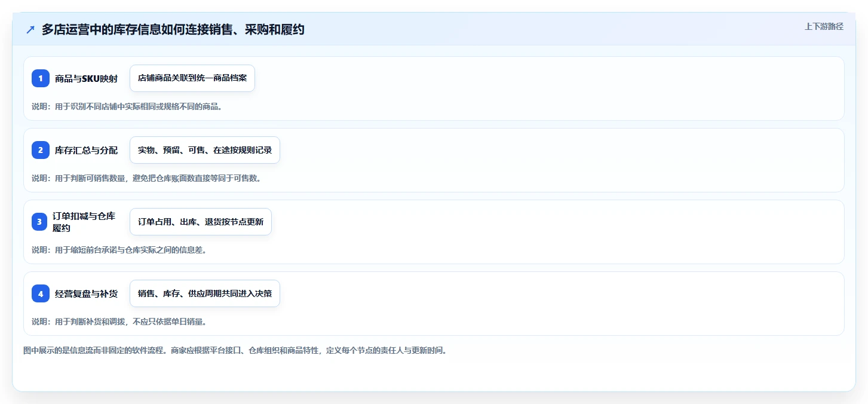868x404 pixels.
Task: Click the note 用于识别不同店铺中实际相同或规格不同的商品
Action: click(139, 106)
